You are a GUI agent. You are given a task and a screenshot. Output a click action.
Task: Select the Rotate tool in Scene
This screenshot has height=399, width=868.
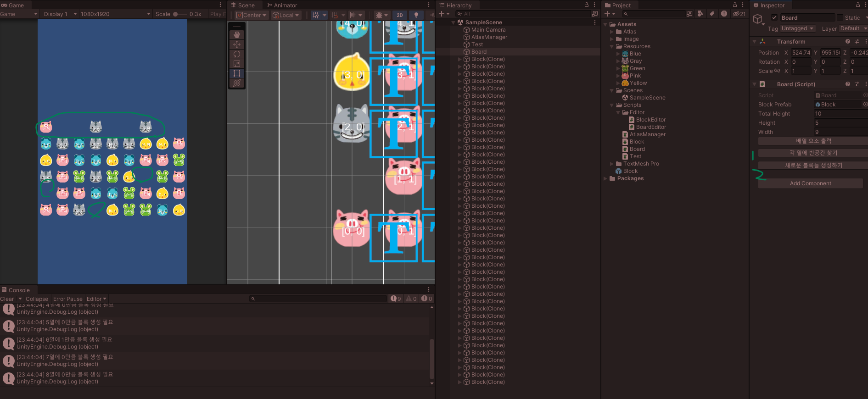click(237, 54)
